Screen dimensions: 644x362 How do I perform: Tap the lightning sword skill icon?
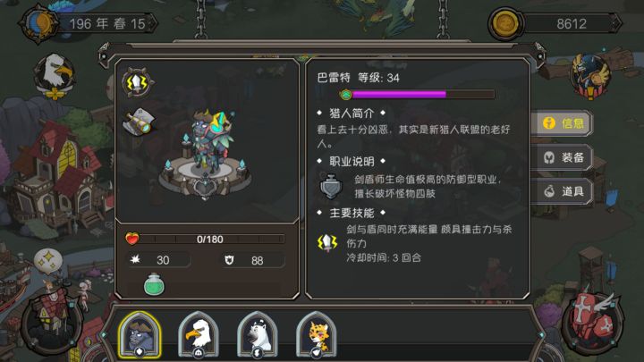coord(138,83)
